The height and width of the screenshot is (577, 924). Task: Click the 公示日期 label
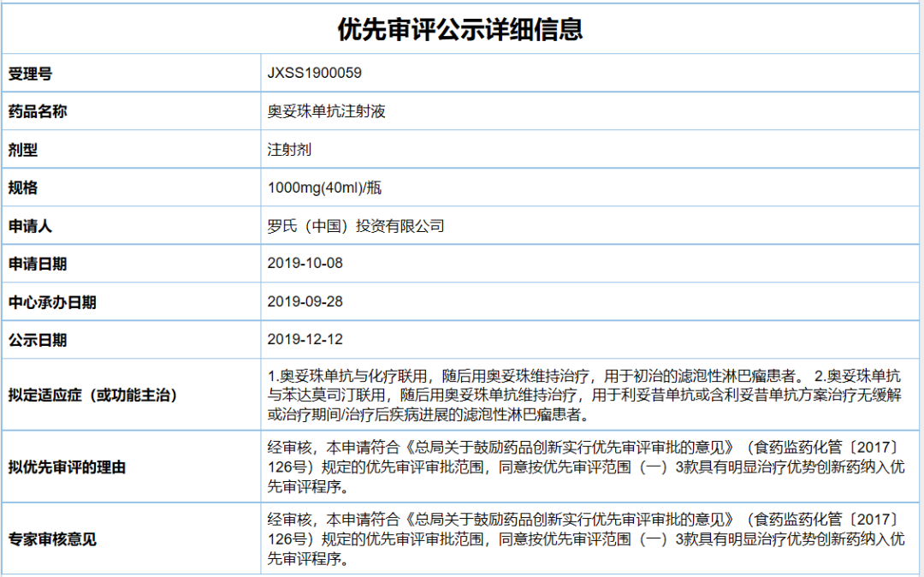point(38,340)
